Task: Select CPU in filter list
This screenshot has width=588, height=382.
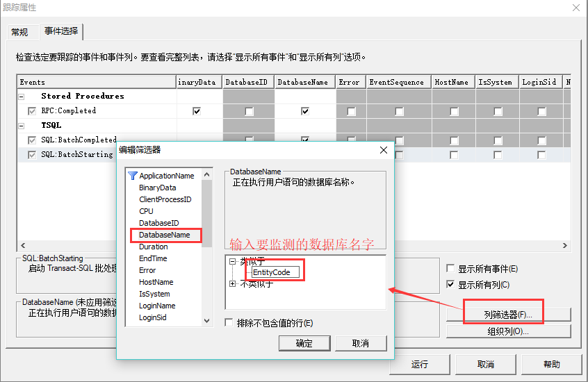Action: click(146, 211)
